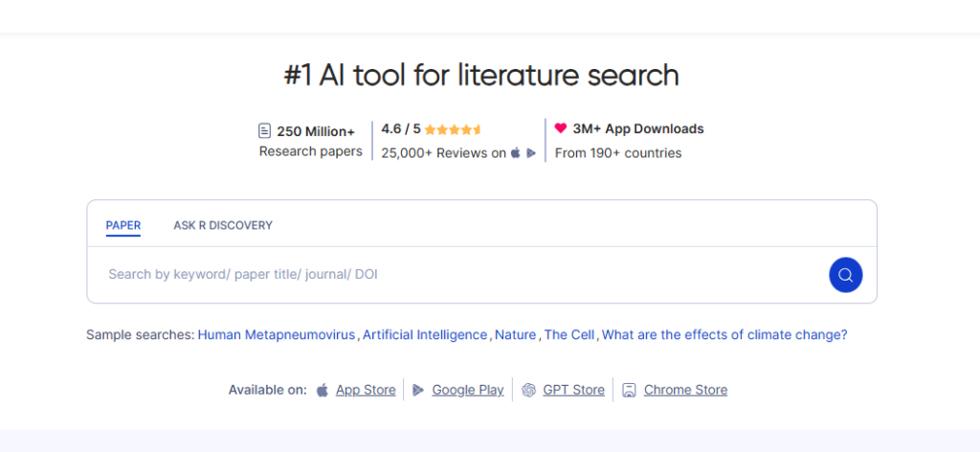Click the store icon beside Chrome Store
980x452 pixels.
coord(629,390)
